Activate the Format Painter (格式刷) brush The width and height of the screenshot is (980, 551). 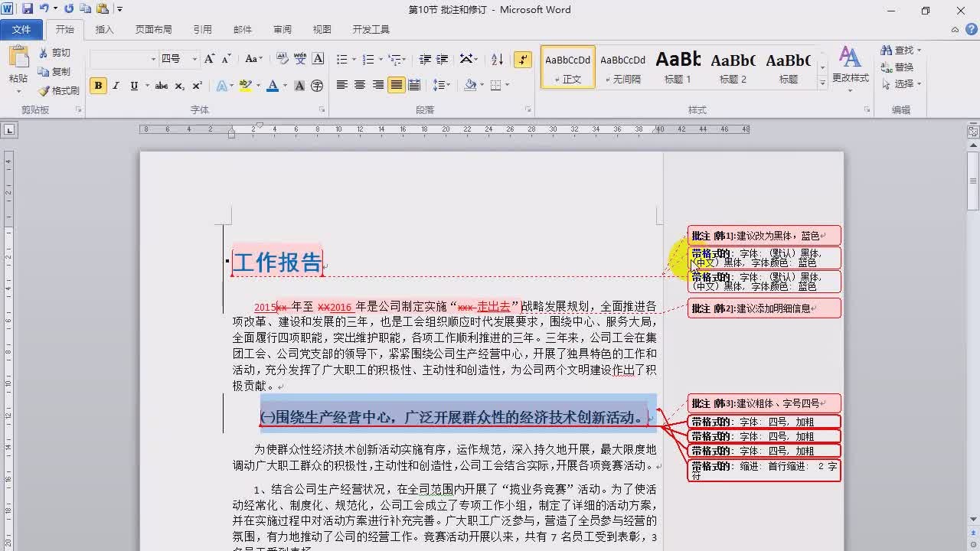coord(59,90)
